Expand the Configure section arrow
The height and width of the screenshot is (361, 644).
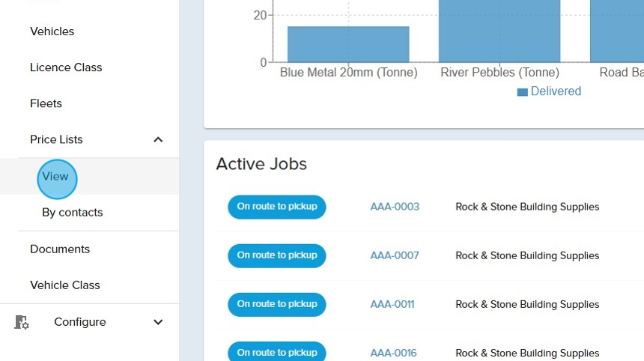[158, 322]
